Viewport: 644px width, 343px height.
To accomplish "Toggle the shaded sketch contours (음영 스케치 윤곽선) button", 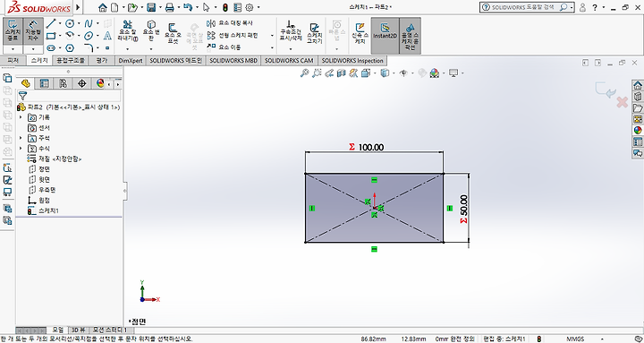I will [x=410, y=36].
